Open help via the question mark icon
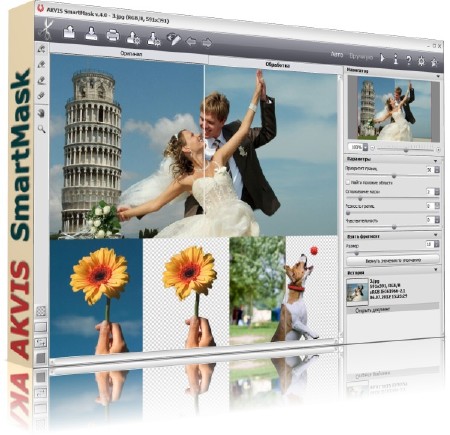This screenshot has width=450, height=435. click(x=408, y=60)
